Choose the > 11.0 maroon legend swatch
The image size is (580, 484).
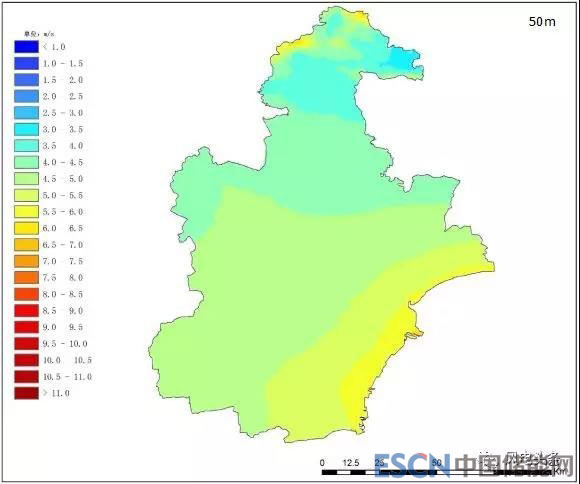26,393
